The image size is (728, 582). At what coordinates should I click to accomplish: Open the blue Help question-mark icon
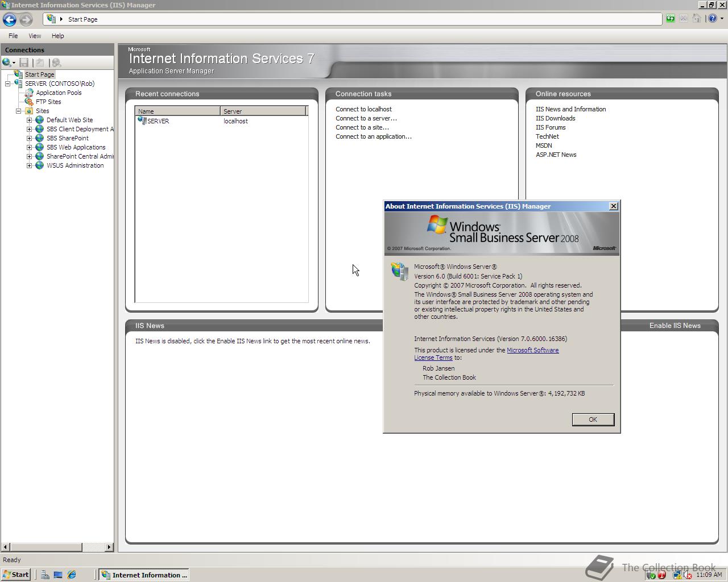[713, 19]
